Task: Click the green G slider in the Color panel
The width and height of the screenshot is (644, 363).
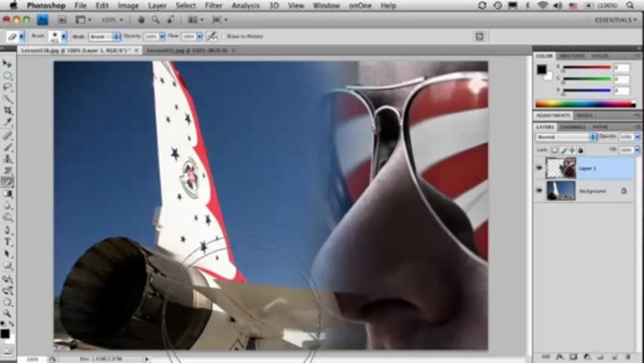Action: tap(586, 79)
